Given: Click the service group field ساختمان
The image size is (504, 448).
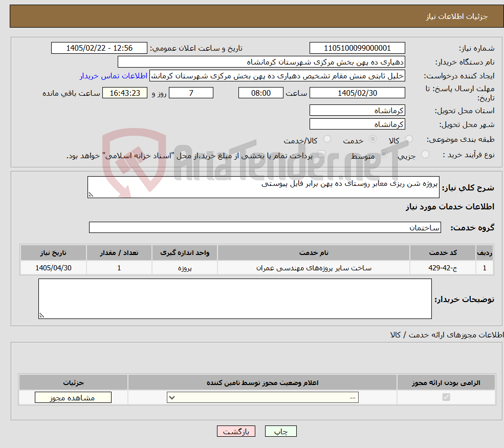Looking at the screenshot, I should [x=265, y=227].
